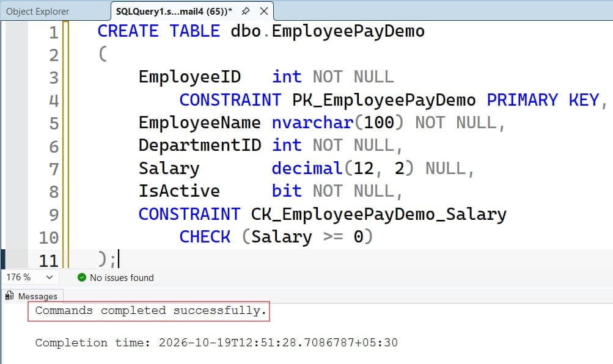613x364 pixels.
Task: Pin the SQLQuery1 query tab
Action: pos(246,11)
